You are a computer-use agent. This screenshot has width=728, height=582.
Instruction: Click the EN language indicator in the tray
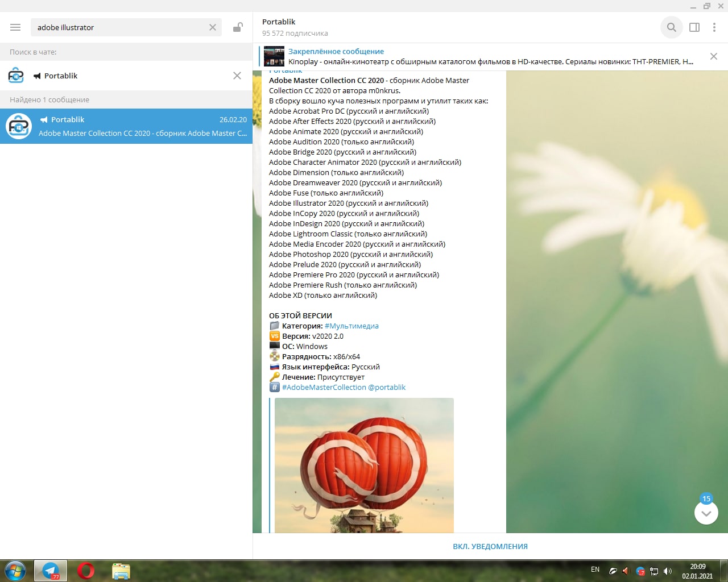(595, 569)
